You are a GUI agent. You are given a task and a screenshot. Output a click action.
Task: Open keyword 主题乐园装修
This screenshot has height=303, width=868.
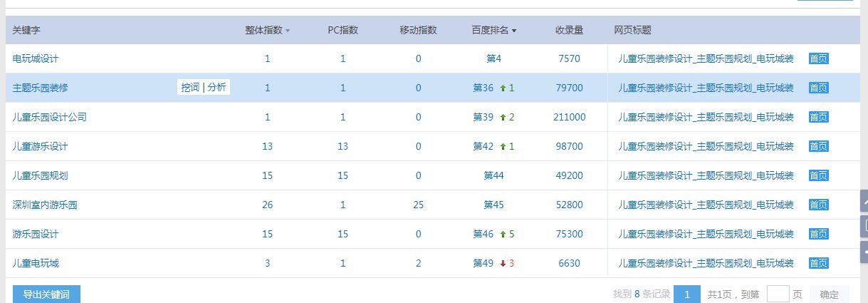(41, 88)
